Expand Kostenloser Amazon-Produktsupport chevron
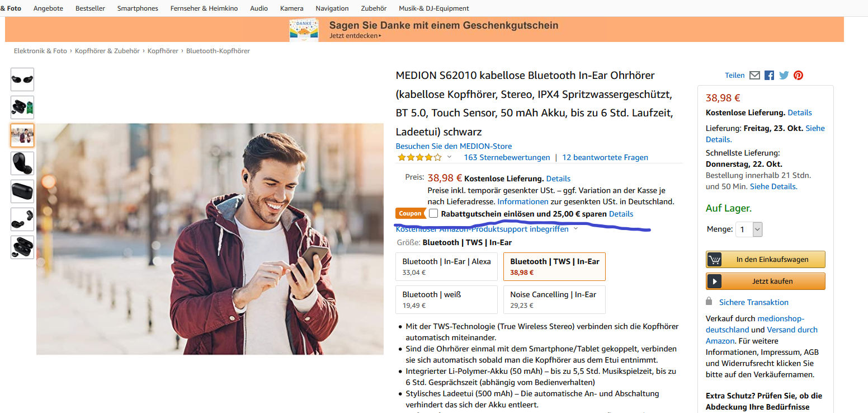Viewport: 868px width, 413px height. tap(575, 229)
